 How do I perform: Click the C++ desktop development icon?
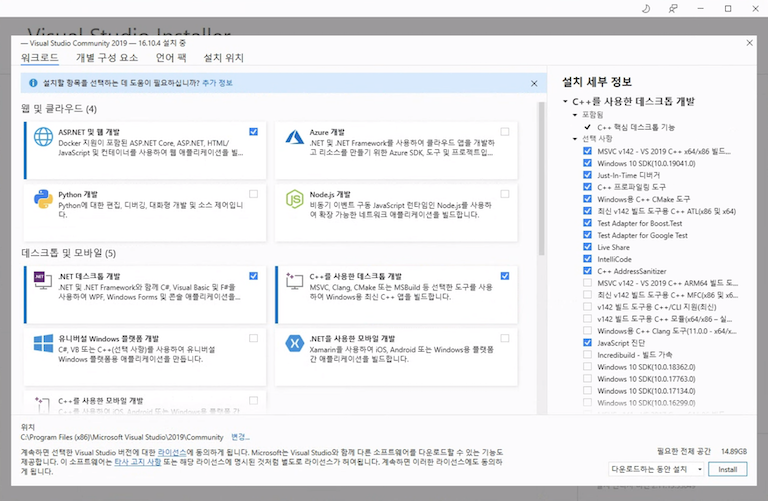(x=294, y=281)
